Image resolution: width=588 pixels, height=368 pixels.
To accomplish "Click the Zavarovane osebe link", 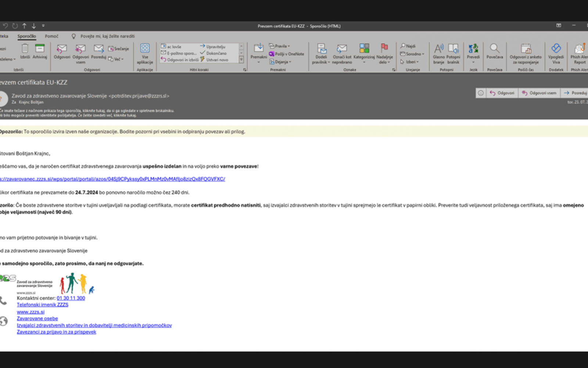I will click(x=37, y=318).
